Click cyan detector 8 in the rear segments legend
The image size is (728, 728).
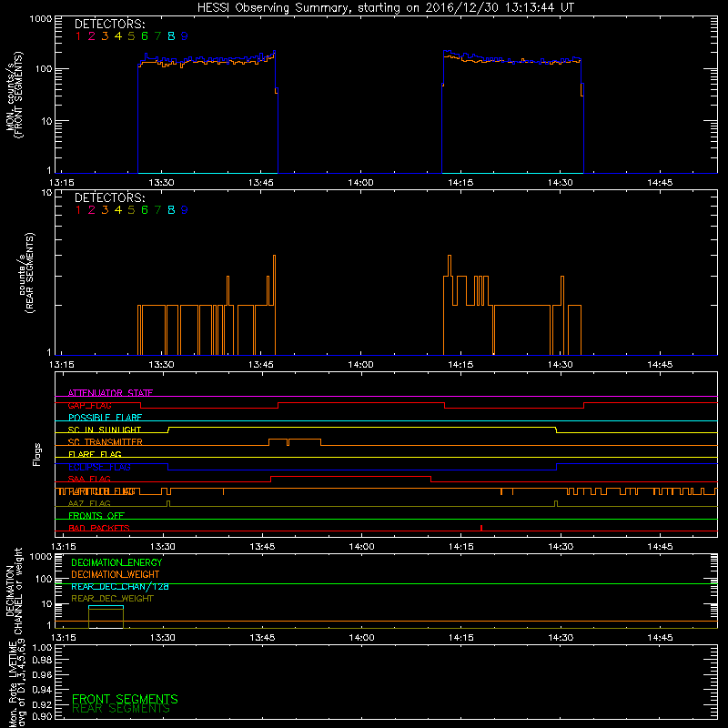[171, 210]
